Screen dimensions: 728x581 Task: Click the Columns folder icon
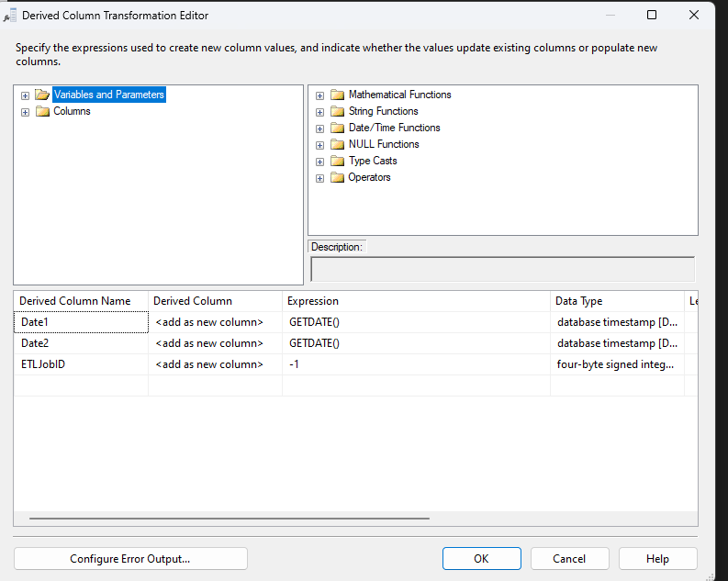[42, 111]
